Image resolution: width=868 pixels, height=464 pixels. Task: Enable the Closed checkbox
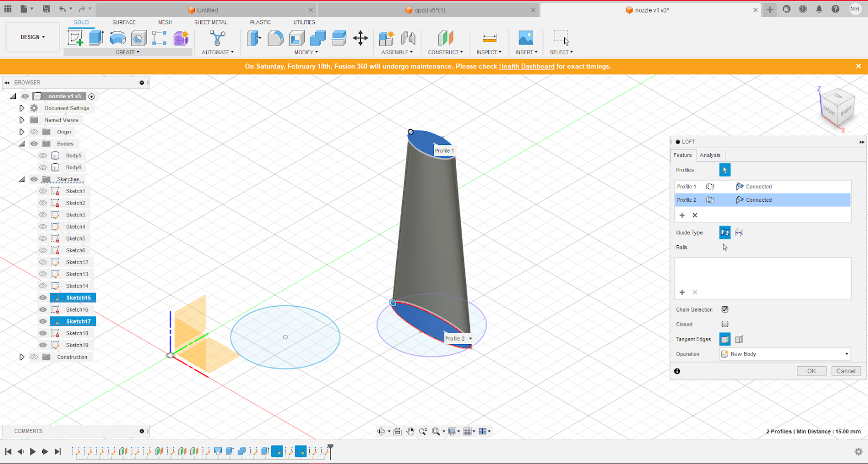tap(725, 324)
